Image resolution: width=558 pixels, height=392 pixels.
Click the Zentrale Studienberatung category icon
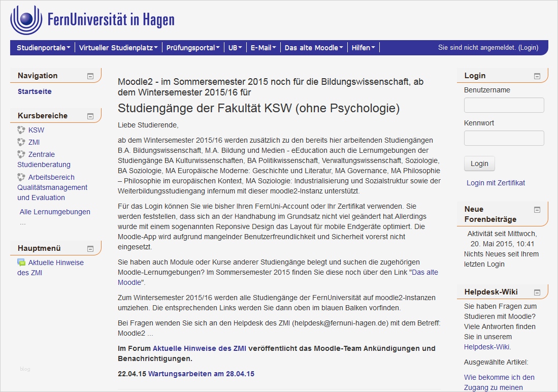coord(21,154)
